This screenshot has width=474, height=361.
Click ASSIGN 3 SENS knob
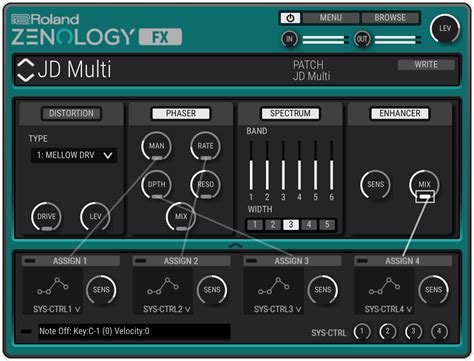pos(322,290)
